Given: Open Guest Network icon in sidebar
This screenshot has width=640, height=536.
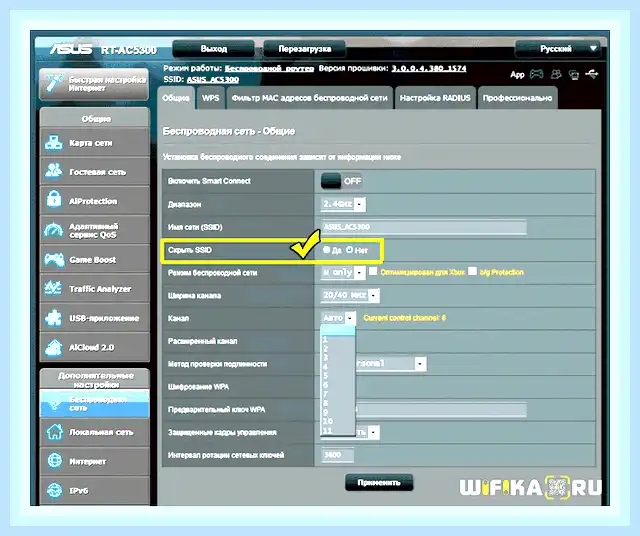Looking at the screenshot, I should (54, 172).
